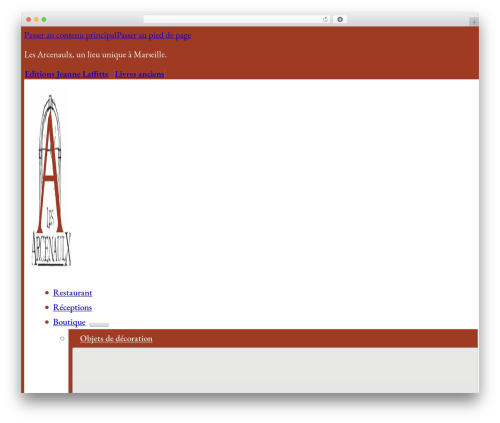Image resolution: width=500 pixels, height=423 pixels.
Task: Open Editions Jeanne Laffitte link
Action: pyautogui.click(x=67, y=74)
